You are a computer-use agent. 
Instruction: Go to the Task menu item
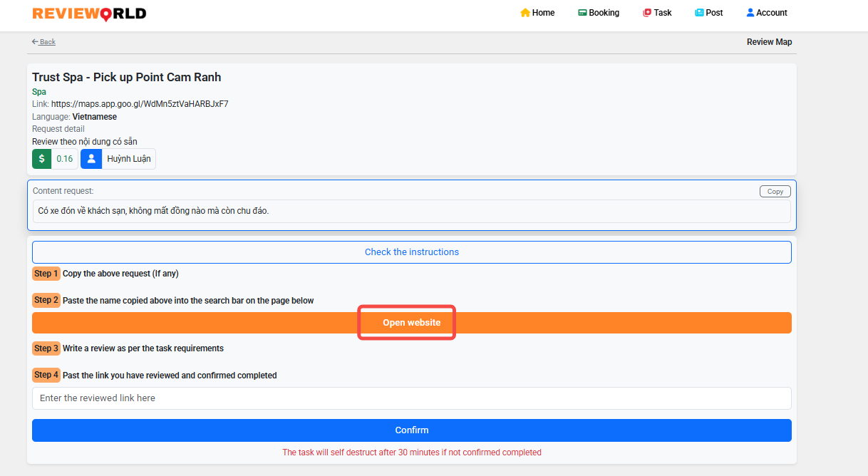coord(657,13)
